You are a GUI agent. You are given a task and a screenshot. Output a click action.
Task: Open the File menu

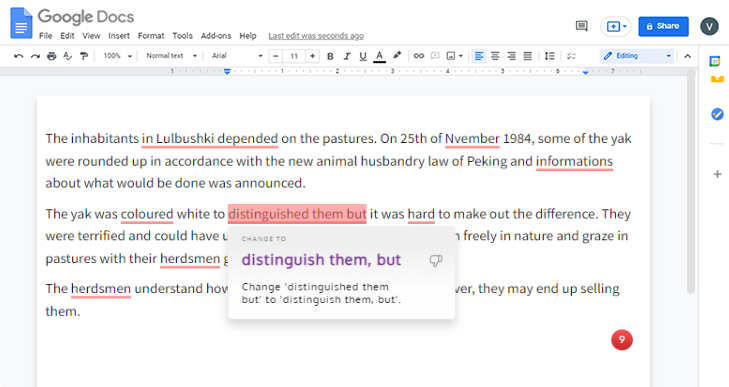46,36
